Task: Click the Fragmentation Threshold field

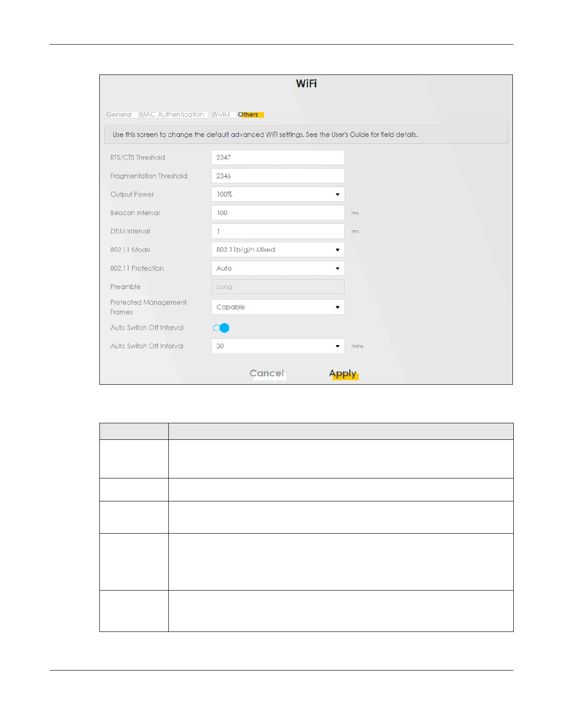Action: coord(278,176)
